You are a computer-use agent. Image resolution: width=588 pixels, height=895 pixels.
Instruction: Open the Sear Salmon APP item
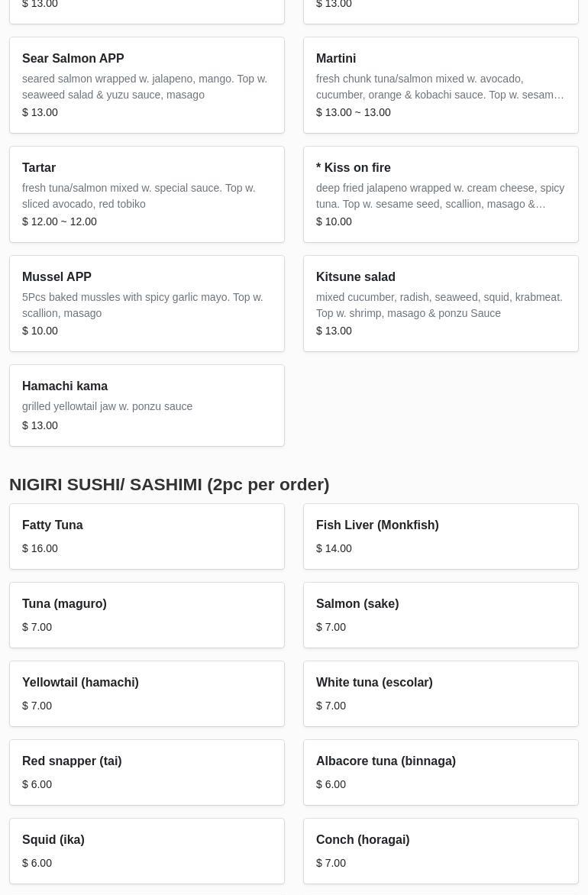pos(147,85)
